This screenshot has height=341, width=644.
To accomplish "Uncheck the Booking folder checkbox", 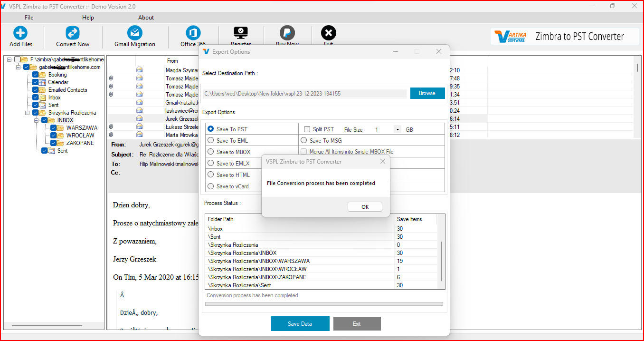I will (36, 75).
